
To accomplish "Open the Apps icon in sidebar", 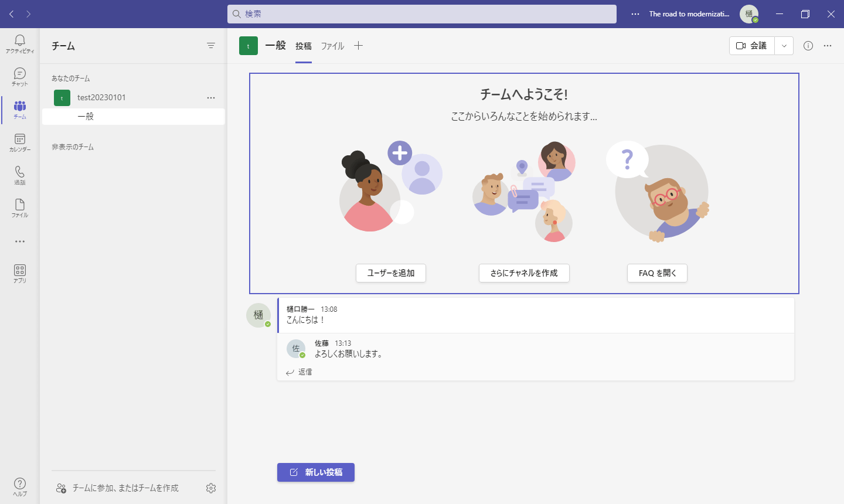I will point(20,273).
